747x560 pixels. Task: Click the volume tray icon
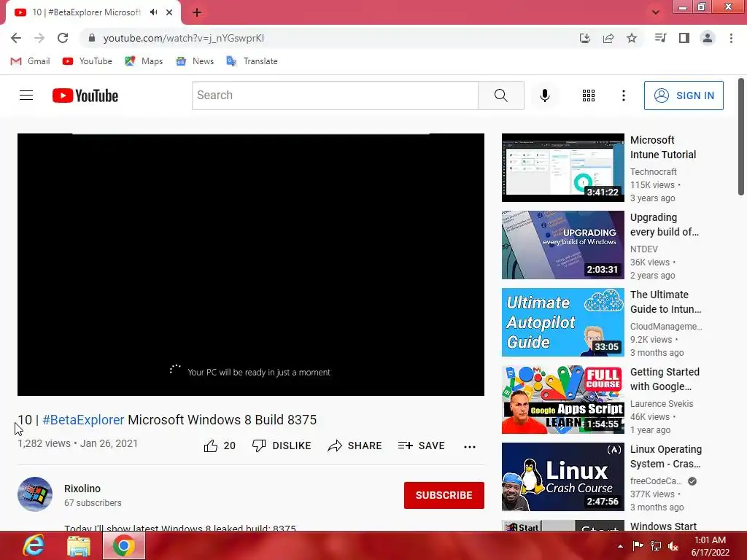673,546
